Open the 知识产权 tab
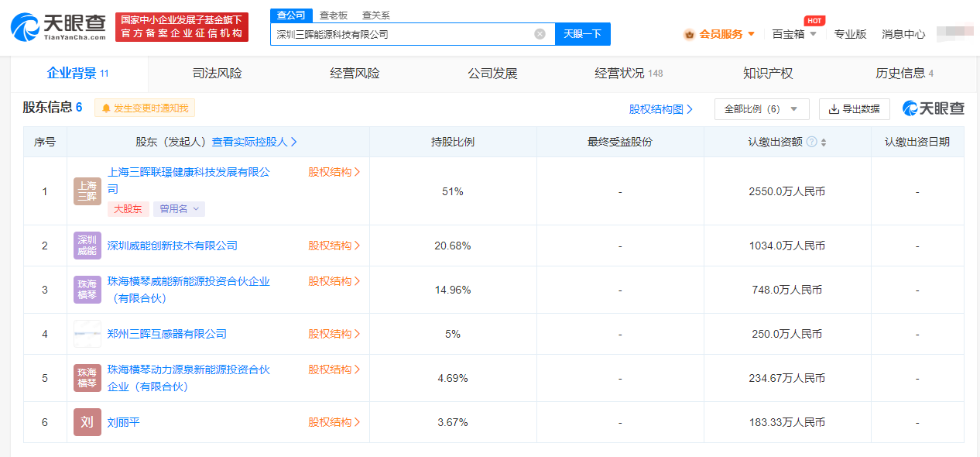 [x=768, y=74]
